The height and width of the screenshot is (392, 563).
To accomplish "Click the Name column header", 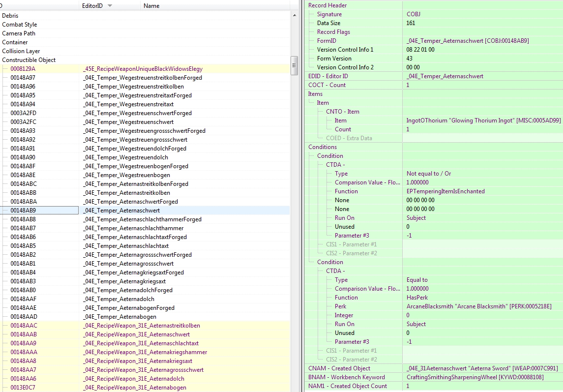I will click(151, 6).
